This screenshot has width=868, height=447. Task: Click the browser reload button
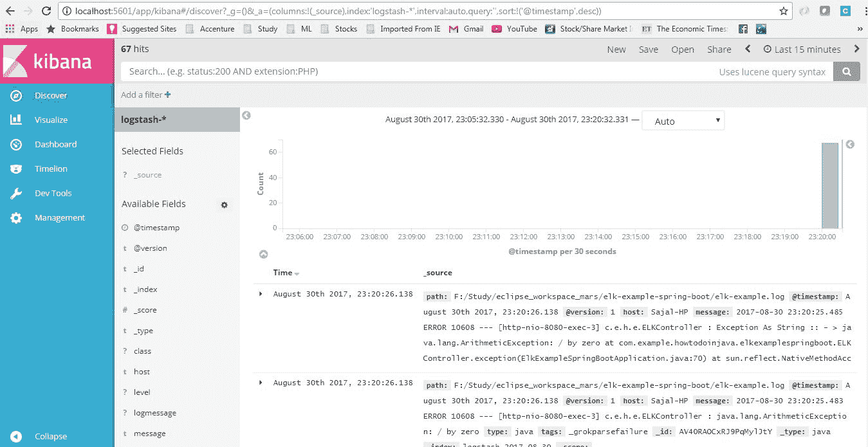(x=46, y=11)
